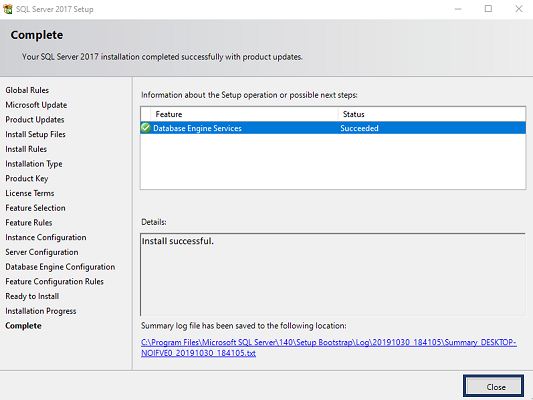Select the Feature Rules step
The height and width of the screenshot is (400, 533).
pyautogui.click(x=29, y=223)
